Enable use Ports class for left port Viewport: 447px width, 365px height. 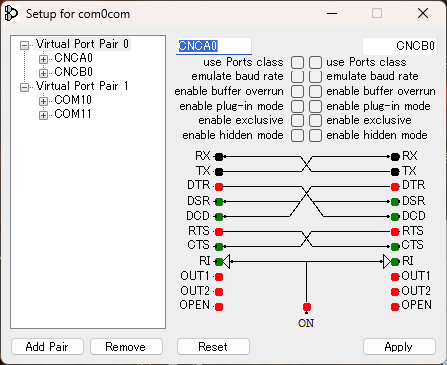tap(297, 62)
